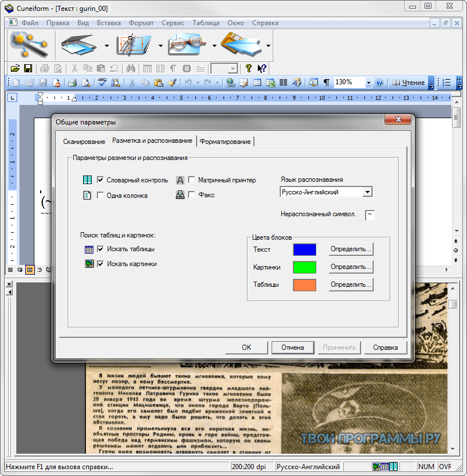Open the Язык распознавания dropdown

tap(367, 192)
